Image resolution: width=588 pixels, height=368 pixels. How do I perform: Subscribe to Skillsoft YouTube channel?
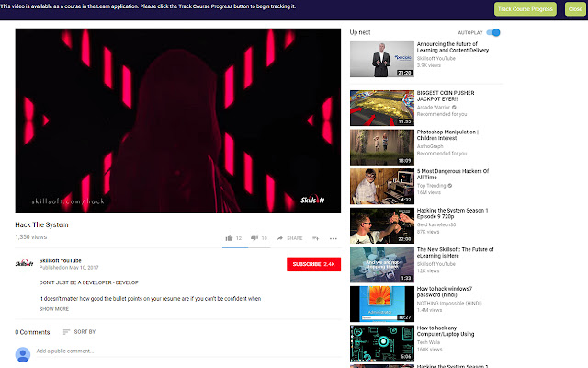(x=313, y=264)
